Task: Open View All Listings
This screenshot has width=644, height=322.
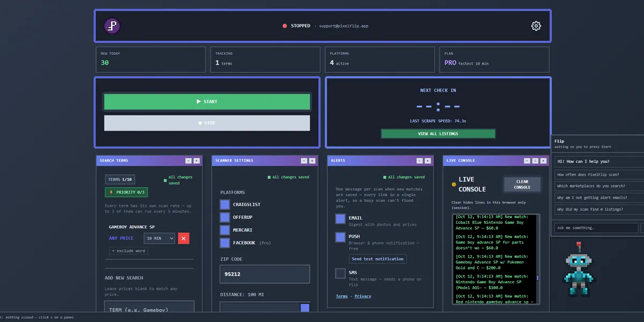Action: coord(438,134)
